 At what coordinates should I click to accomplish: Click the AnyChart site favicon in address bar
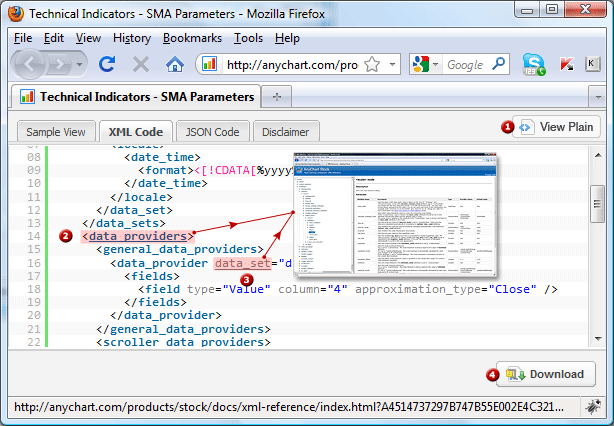(210, 64)
